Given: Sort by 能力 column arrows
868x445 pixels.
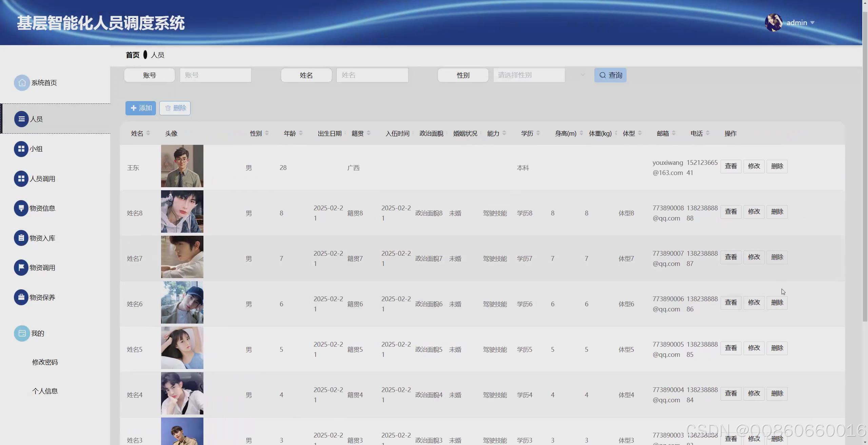Looking at the screenshot, I should [x=504, y=133].
